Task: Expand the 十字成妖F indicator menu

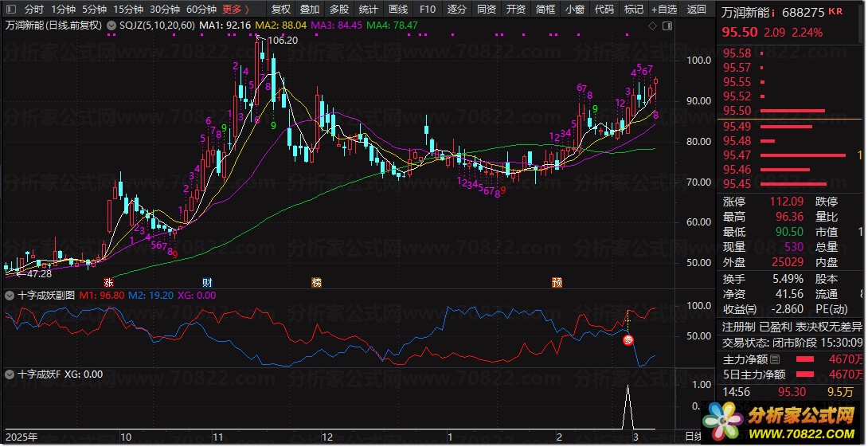Action: 8,374
